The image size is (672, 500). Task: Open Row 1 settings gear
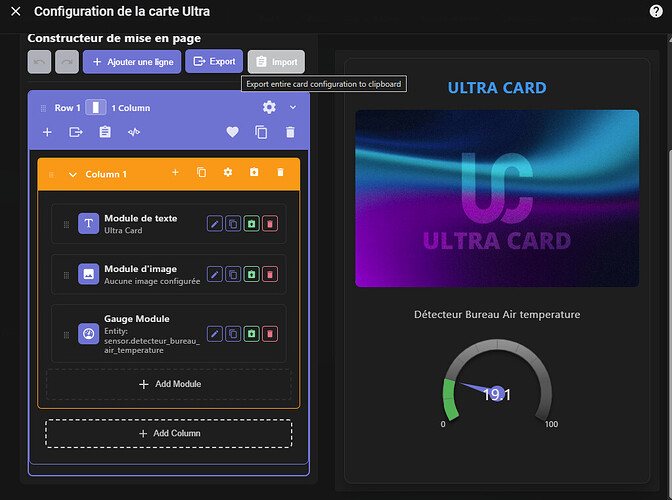point(269,107)
